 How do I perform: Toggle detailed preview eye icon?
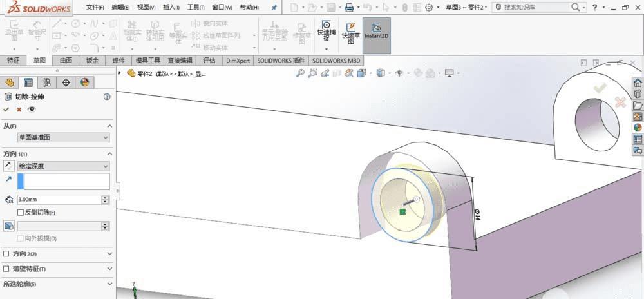(x=32, y=110)
